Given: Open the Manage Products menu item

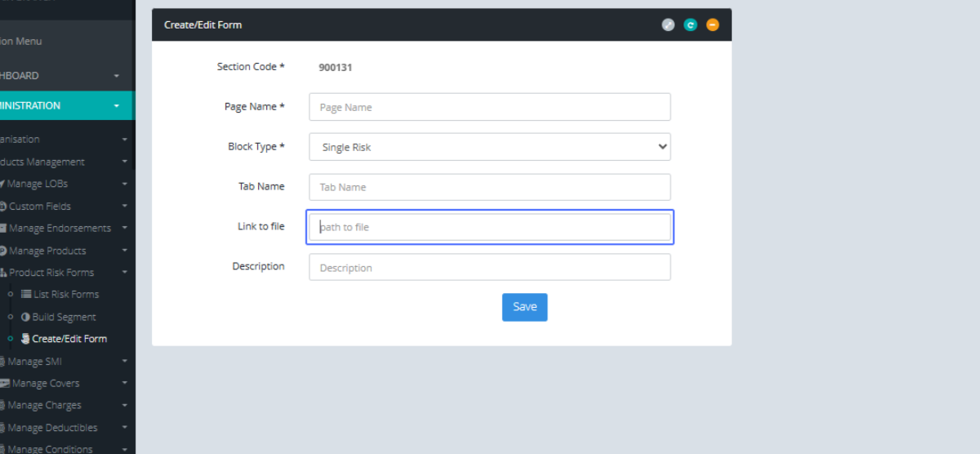Looking at the screenshot, I should [47, 251].
